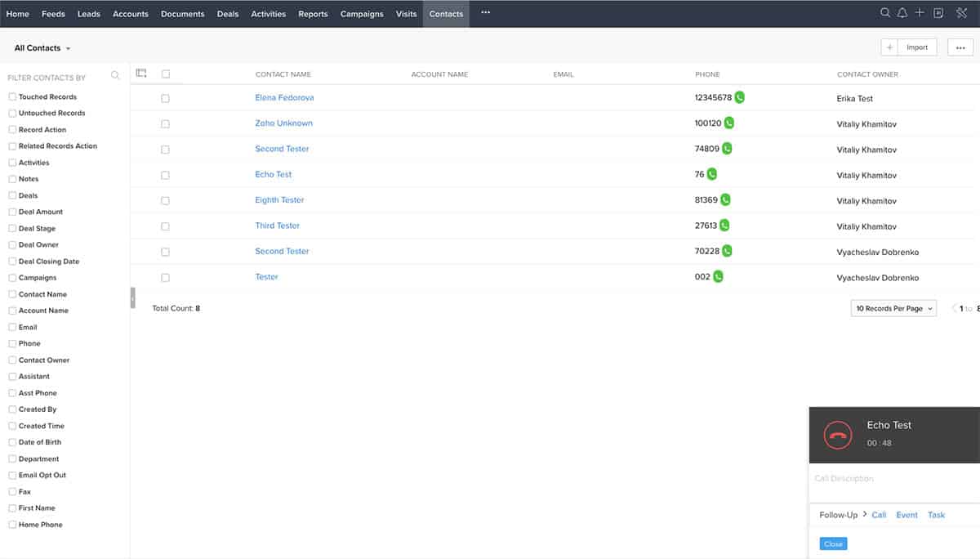Click the Import button
This screenshot has height=559, width=980.
pos(917,47)
